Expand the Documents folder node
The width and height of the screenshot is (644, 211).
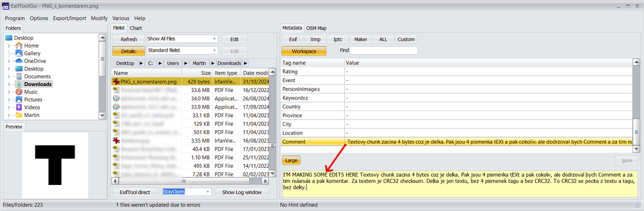point(9,76)
